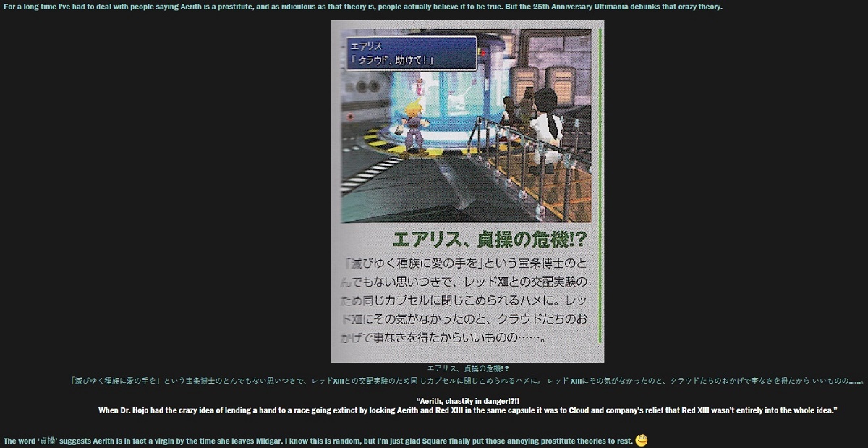Click the Japanese heading line 'エアリス、貞操の危機!?' below the image
The image size is (868, 448).
[468, 368]
